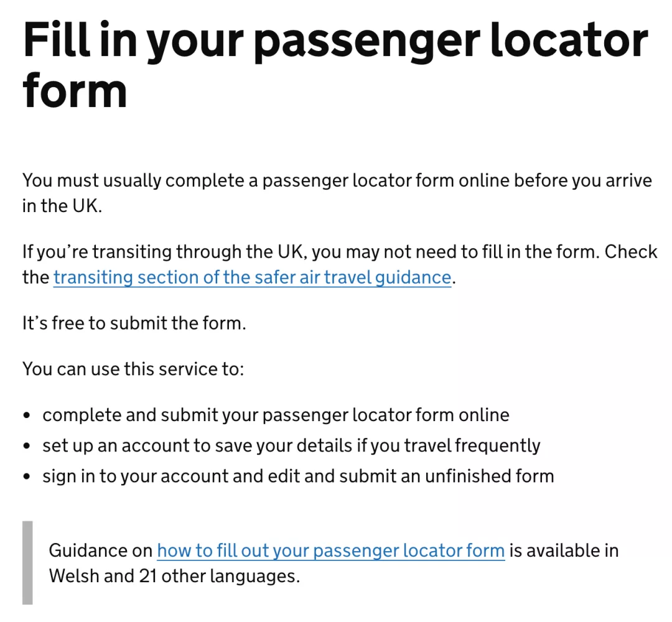Click the word 'form' on the heading's second line
The width and height of the screenshot is (672, 622).
point(75,91)
